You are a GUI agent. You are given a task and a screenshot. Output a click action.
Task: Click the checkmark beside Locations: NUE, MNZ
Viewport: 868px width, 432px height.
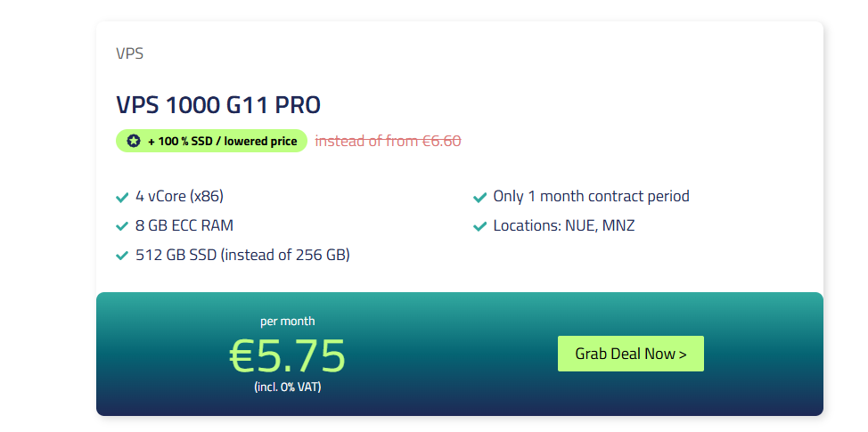(x=479, y=226)
